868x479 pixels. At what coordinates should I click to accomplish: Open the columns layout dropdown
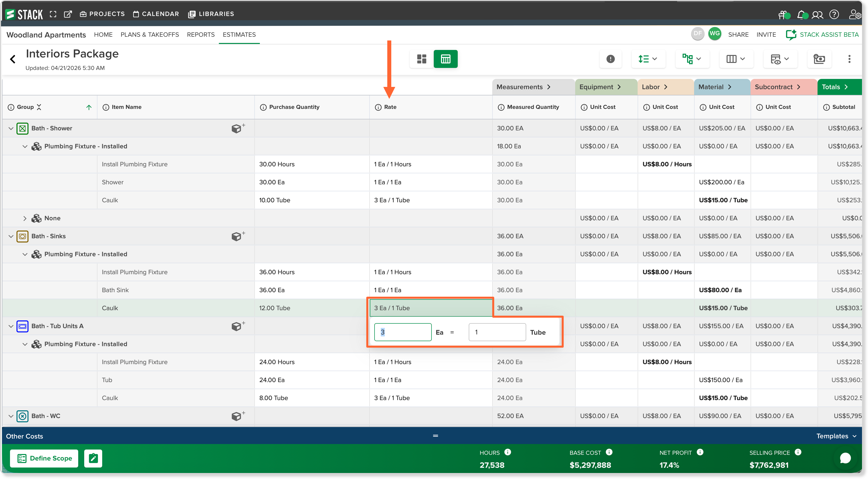(x=736, y=59)
